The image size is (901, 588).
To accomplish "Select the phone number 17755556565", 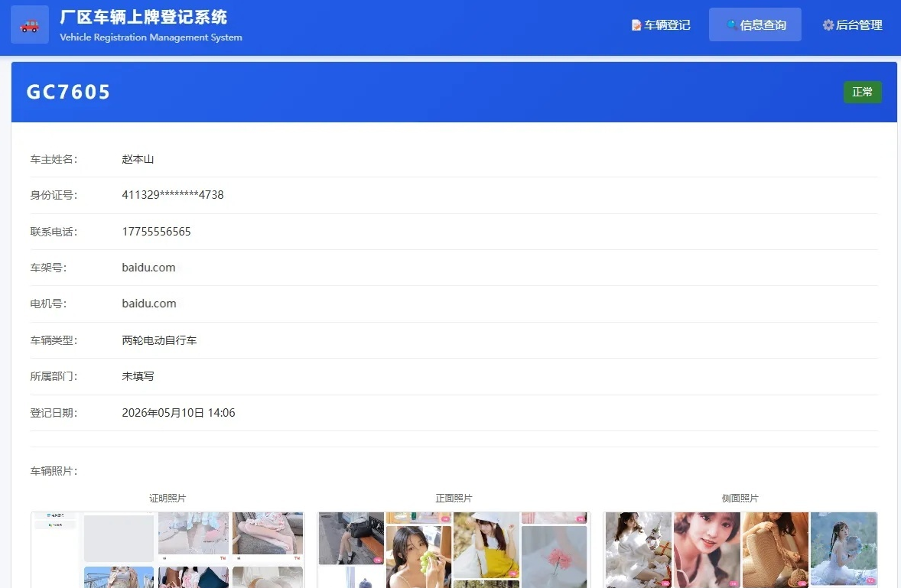I will tap(156, 232).
